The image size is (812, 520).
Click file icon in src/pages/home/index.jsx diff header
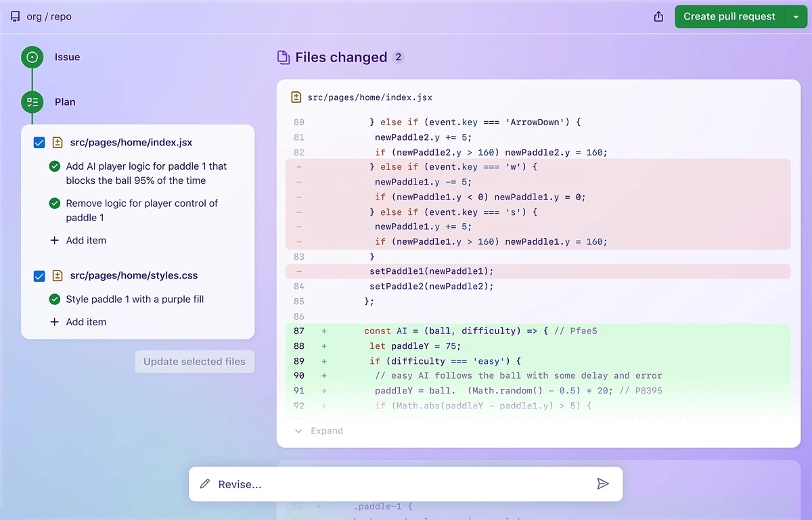(296, 97)
